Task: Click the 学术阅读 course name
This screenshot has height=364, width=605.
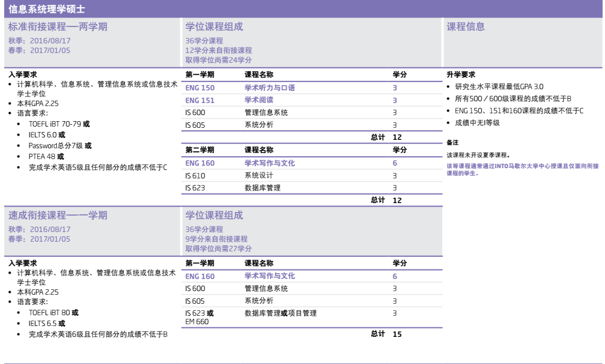Action: 259,101
